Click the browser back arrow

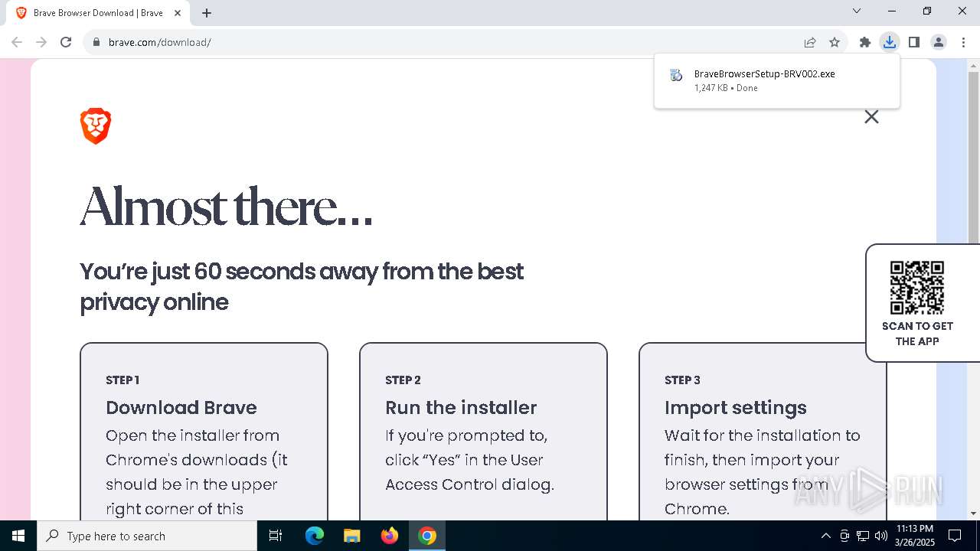click(17, 42)
